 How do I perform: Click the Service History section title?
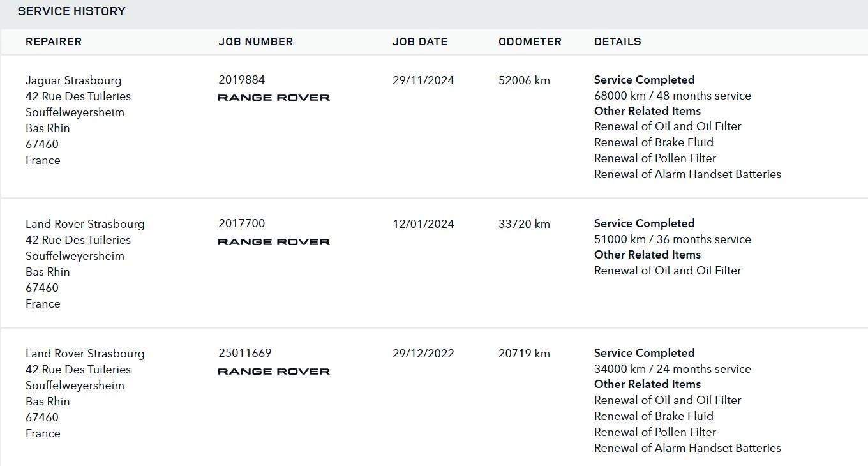[x=71, y=11]
